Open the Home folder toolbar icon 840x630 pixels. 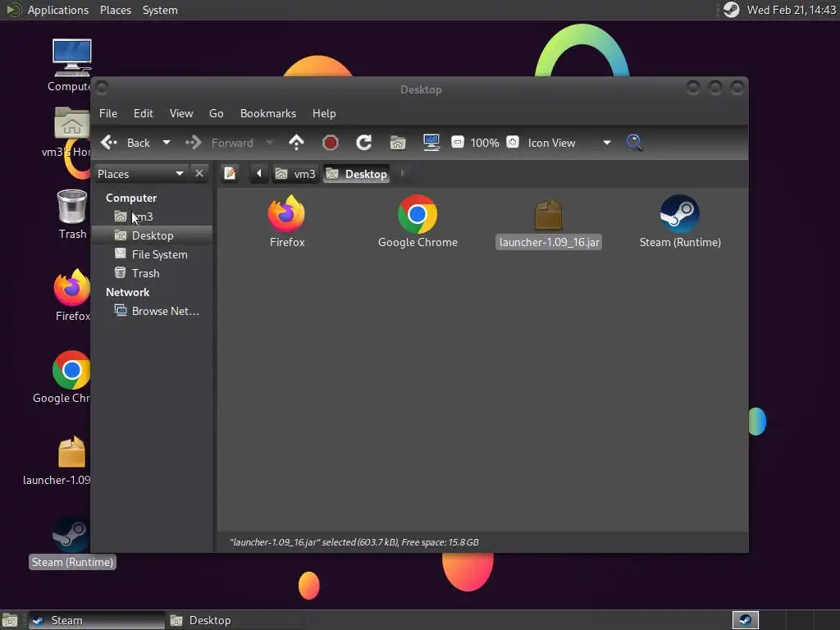click(398, 143)
